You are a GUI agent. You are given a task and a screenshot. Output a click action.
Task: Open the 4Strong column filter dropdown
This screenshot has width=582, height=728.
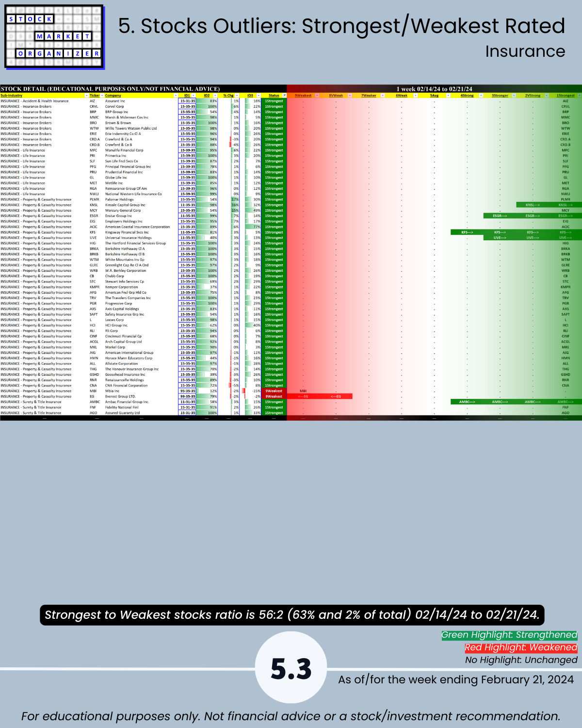click(481, 96)
